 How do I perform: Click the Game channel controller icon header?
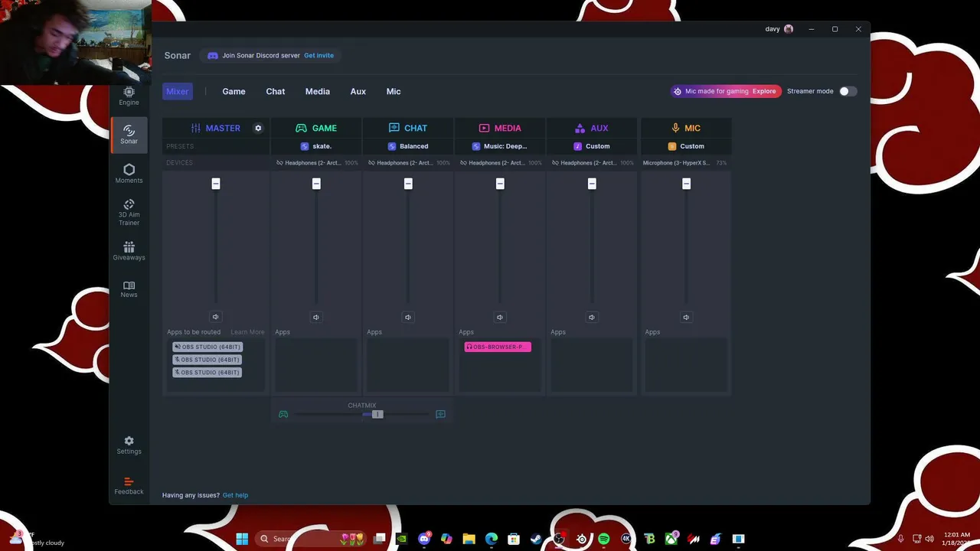point(301,128)
